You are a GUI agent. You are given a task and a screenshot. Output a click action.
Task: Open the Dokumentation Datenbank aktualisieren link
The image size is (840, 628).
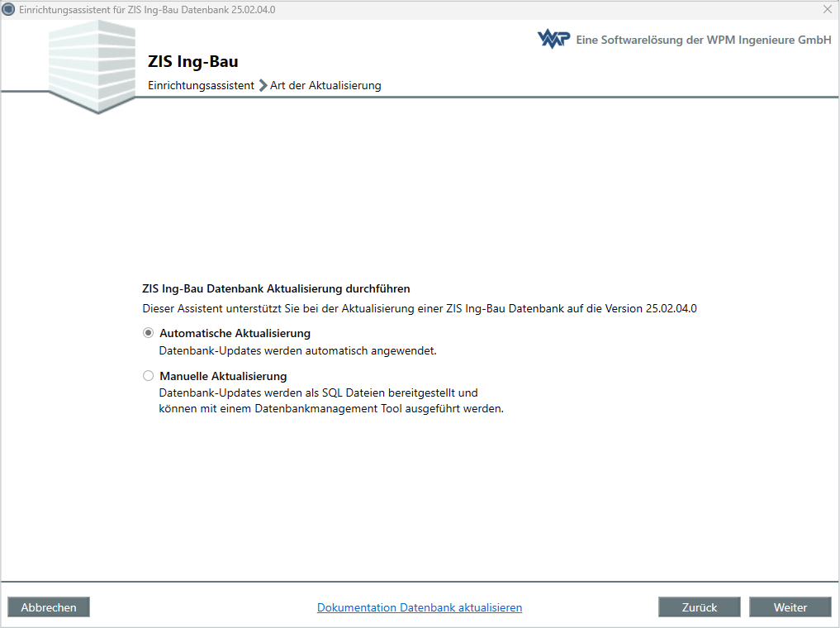point(420,607)
